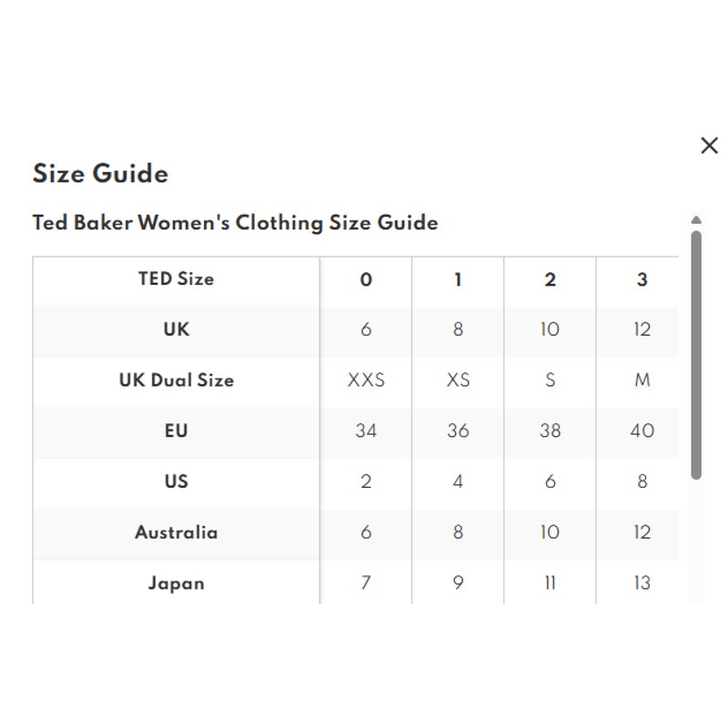Click the scrollbar up arrow
The image size is (728, 728).
pos(695,219)
